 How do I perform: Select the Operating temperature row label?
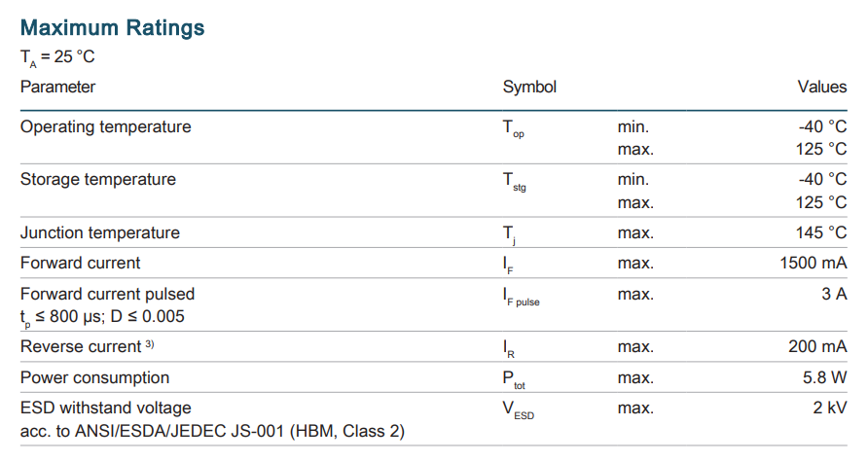105,126
